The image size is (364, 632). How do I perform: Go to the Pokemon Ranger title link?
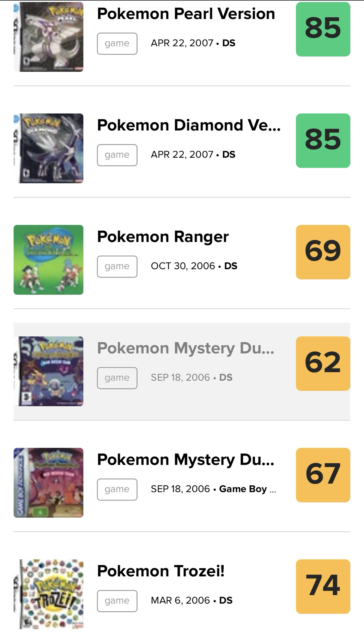[x=163, y=237]
